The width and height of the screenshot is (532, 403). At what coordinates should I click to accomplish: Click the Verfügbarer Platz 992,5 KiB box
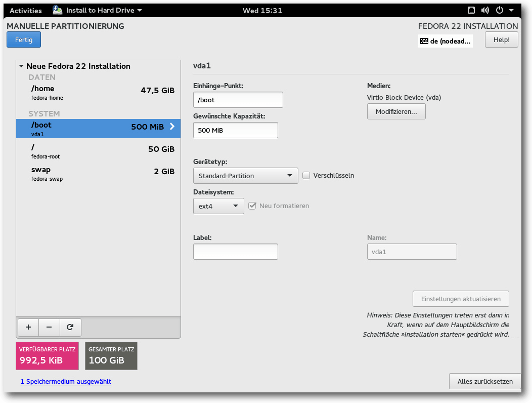point(47,356)
